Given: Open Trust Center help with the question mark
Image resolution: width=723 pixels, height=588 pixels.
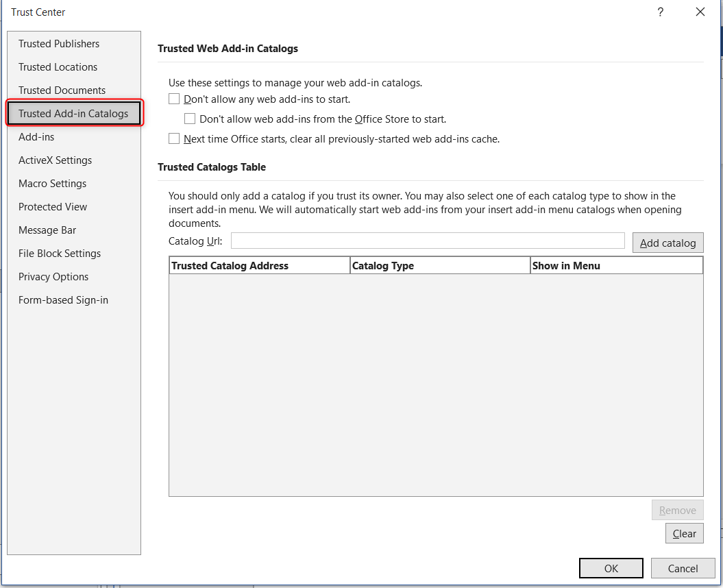Looking at the screenshot, I should 660,12.
